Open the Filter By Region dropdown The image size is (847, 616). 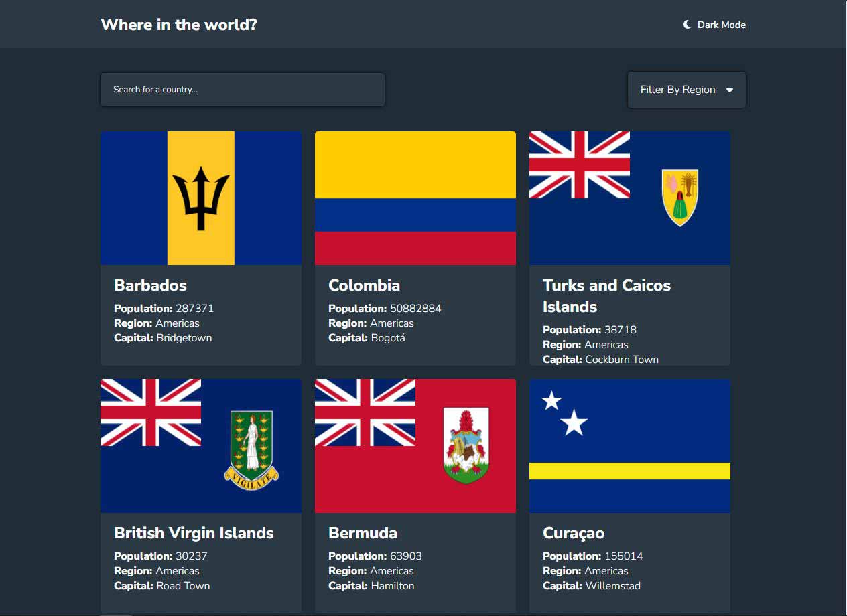[687, 90]
